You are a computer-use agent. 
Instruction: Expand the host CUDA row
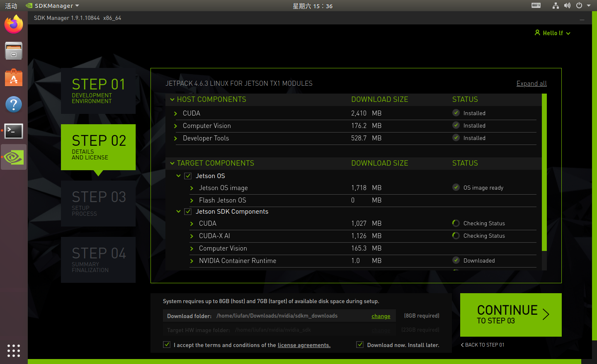[x=176, y=113]
